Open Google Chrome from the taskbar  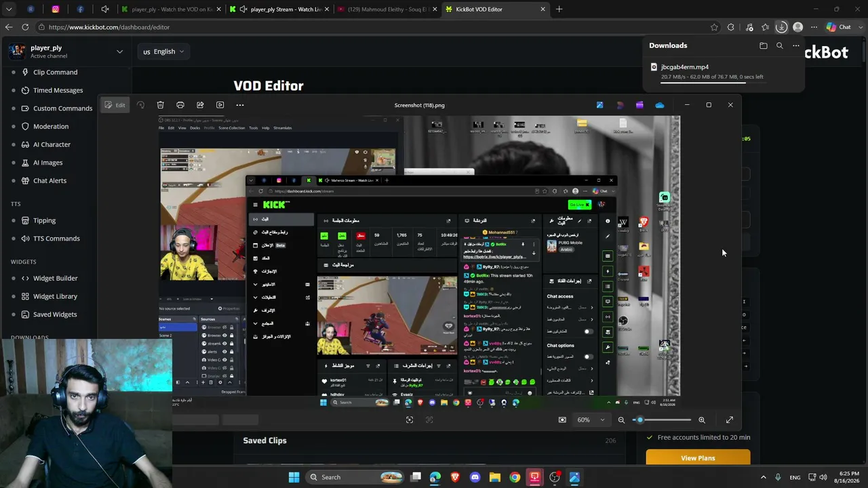point(515,477)
